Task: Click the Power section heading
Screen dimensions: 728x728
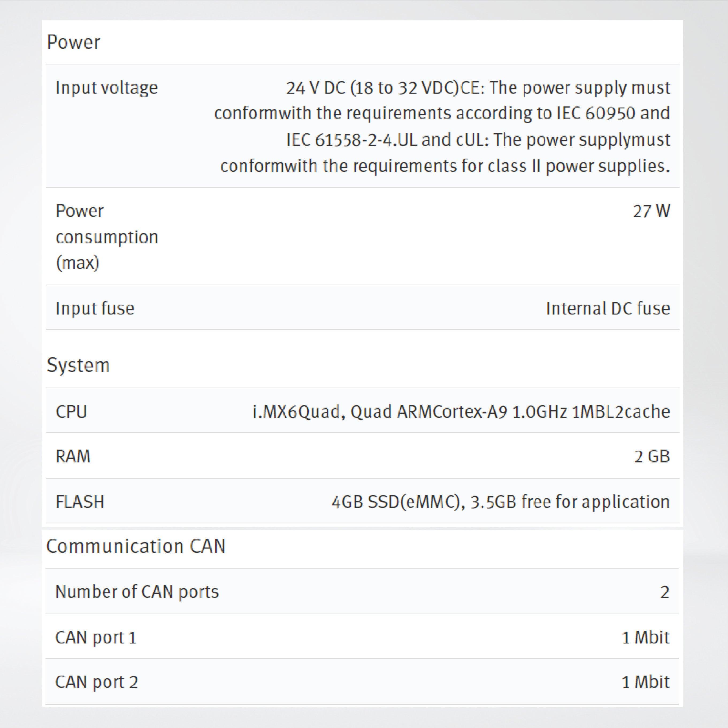Action: click(x=74, y=42)
